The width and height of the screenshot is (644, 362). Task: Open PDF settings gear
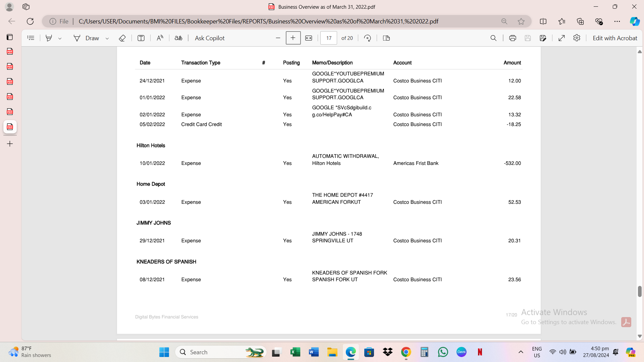577,38
